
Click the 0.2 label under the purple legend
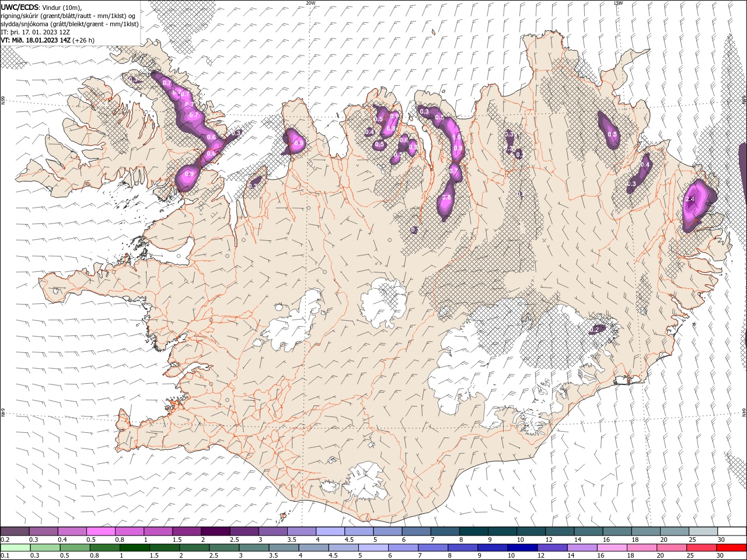pyautogui.click(x=5, y=540)
